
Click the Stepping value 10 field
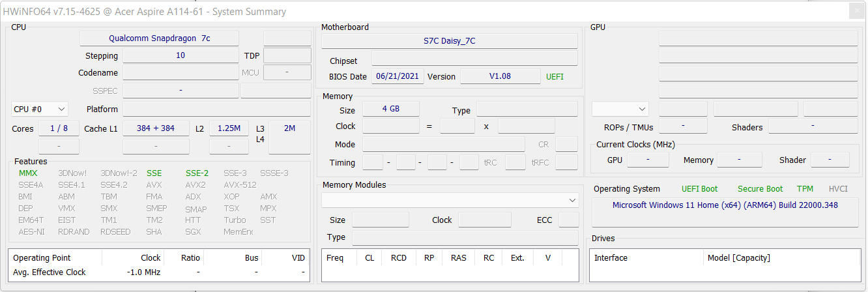coord(181,55)
